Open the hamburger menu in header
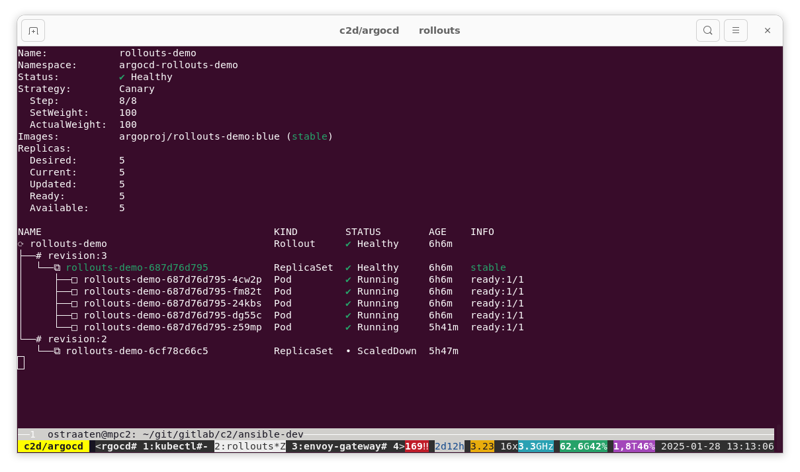This screenshot has width=800, height=472. point(735,31)
